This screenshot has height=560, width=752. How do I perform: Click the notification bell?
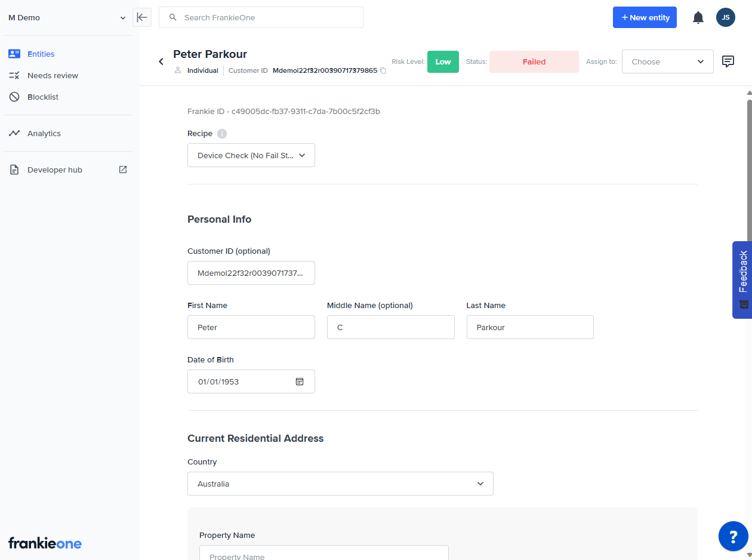coord(698,17)
